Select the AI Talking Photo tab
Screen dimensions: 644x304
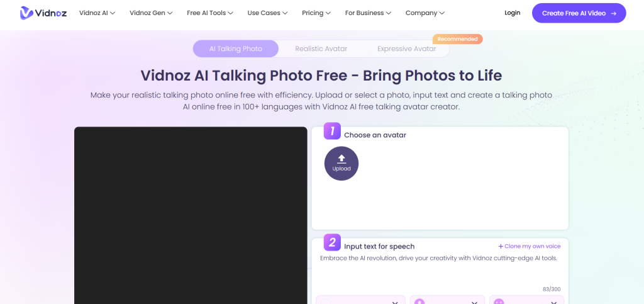pos(235,48)
